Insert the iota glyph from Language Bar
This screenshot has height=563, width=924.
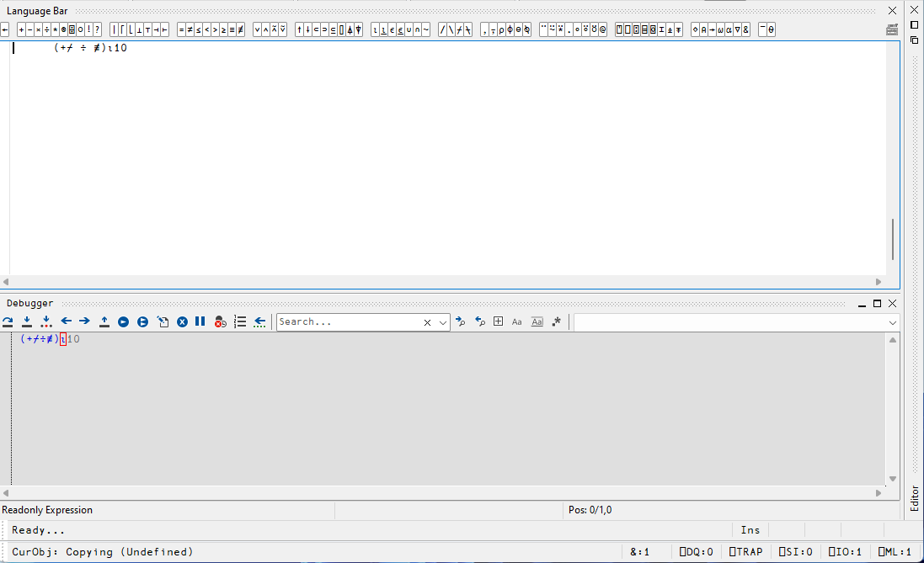point(375,29)
